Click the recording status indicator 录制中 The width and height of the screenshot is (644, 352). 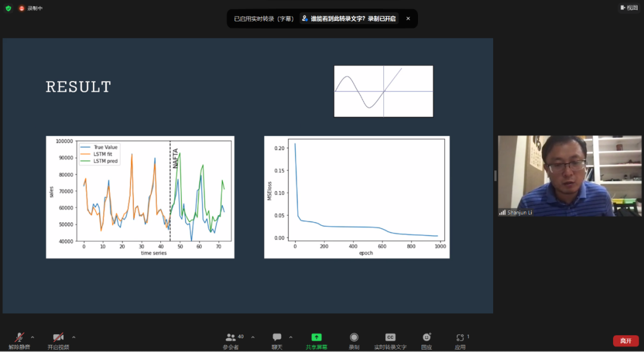(30, 8)
